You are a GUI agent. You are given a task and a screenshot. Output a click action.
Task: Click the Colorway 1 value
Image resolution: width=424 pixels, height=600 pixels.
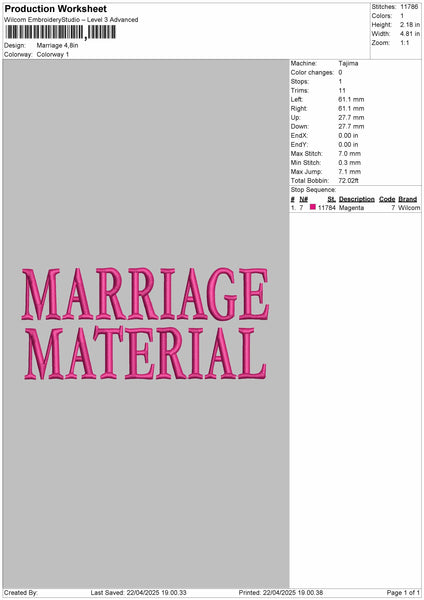point(53,54)
